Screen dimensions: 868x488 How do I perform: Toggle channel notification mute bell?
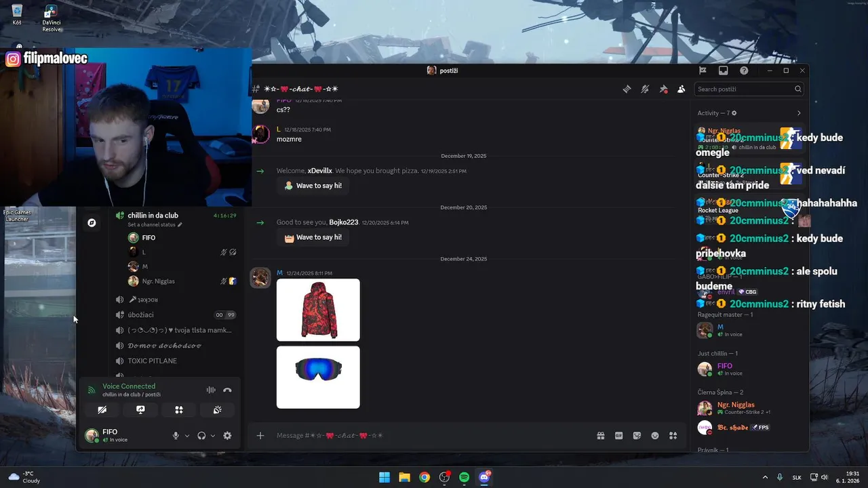645,89
